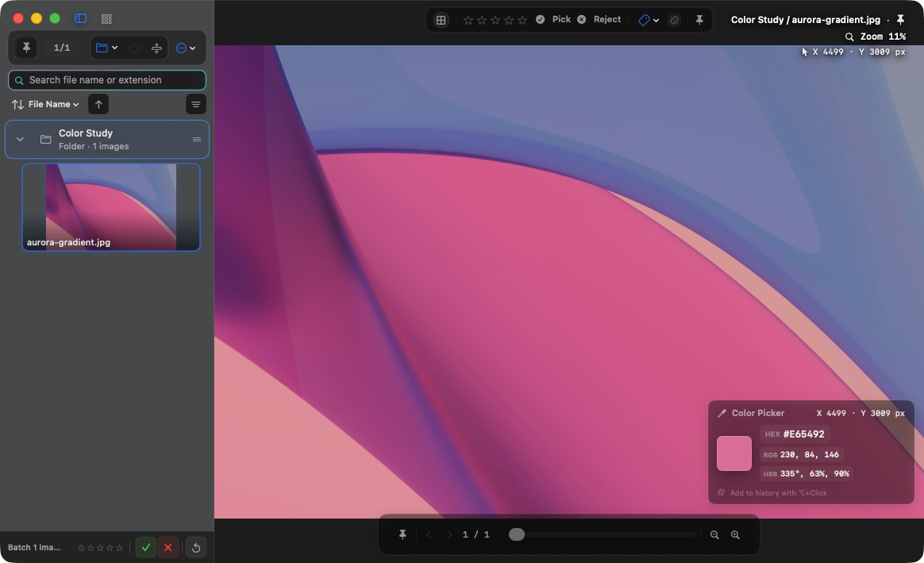Zoom in with the plus magnifier
Image resolution: width=924 pixels, height=563 pixels.
pos(735,534)
